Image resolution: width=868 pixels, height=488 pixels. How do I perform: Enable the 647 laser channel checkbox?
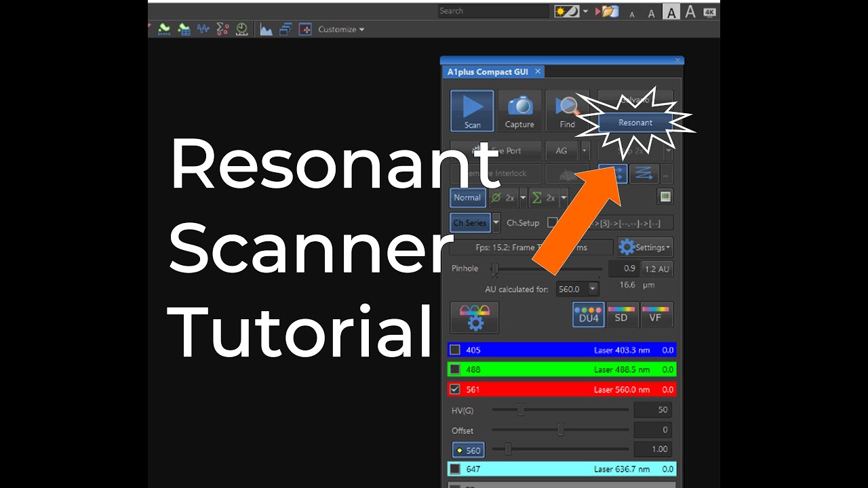click(455, 469)
